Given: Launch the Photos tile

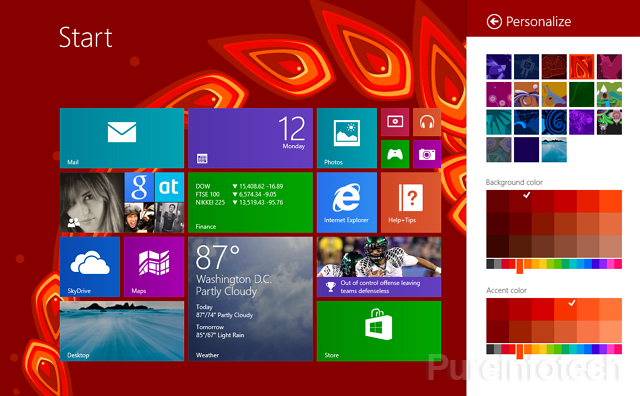Looking at the screenshot, I should tap(347, 138).
